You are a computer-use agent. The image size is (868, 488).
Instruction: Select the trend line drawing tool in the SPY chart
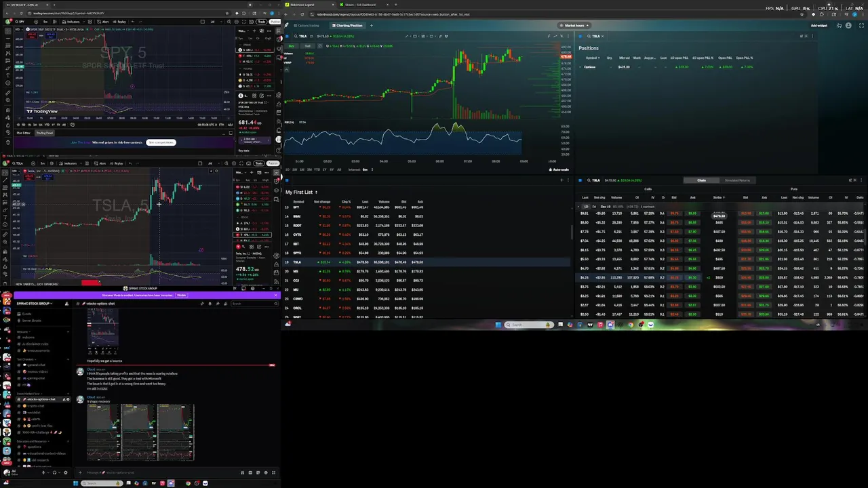8,39
